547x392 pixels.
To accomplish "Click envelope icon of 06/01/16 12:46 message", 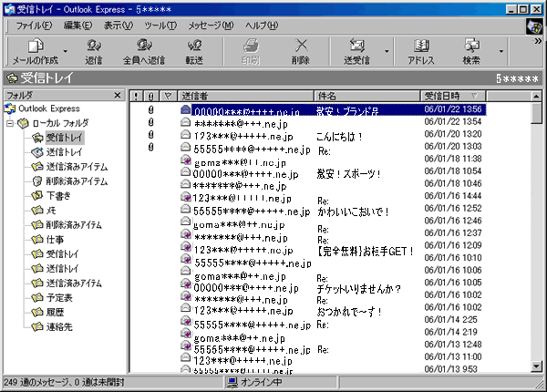I will (x=186, y=222).
